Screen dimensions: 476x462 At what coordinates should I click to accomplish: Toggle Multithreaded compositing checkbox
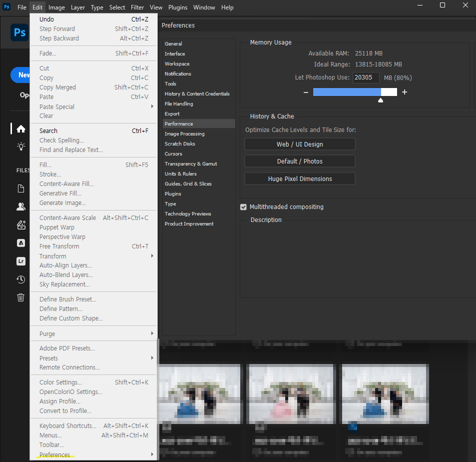pyautogui.click(x=243, y=207)
